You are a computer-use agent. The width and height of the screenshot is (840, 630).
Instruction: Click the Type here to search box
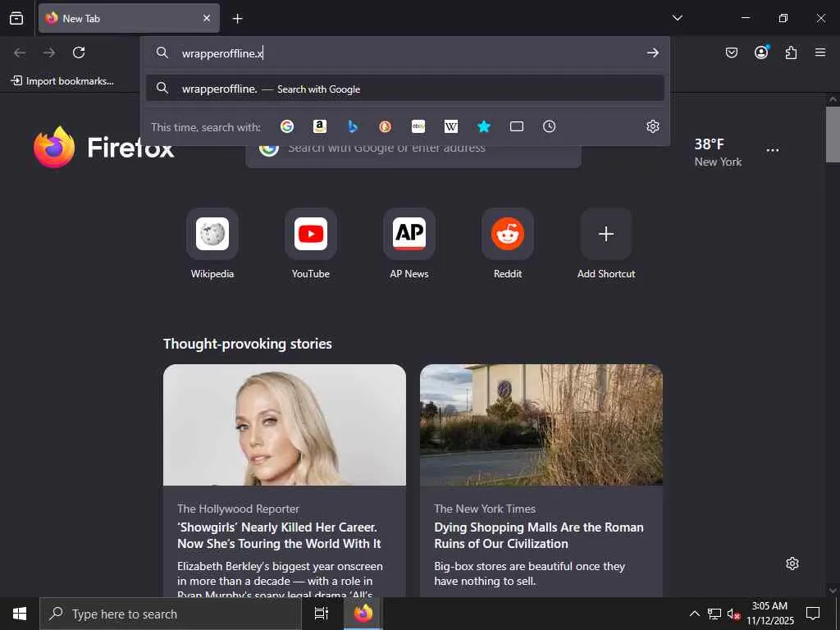tap(171, 614)
